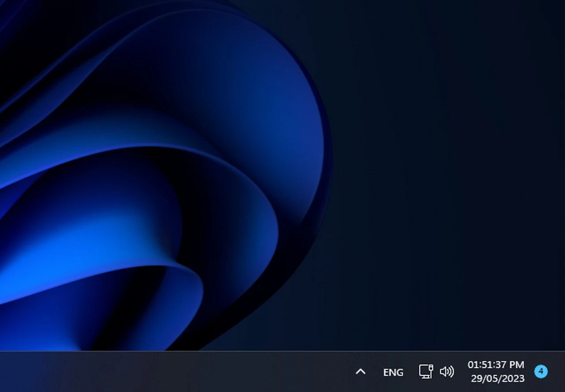Switch input language via ENG indicator
The image size is (565, 392).
tap(393, 373)
